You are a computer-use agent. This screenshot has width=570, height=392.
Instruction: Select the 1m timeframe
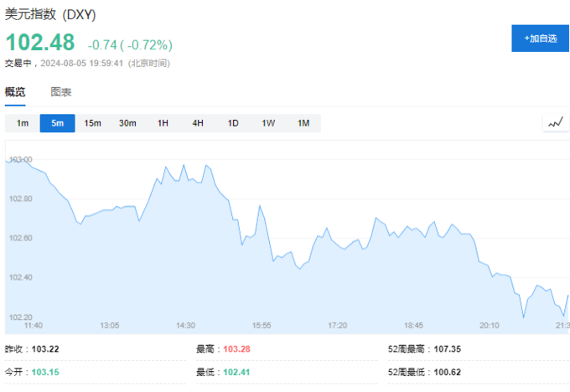tap(23, 123)
